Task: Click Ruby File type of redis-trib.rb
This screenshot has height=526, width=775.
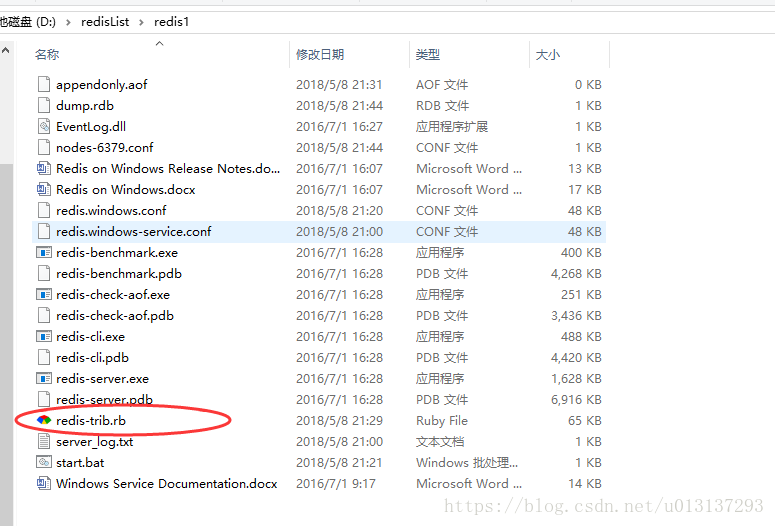Action: [x=442, y=421]
